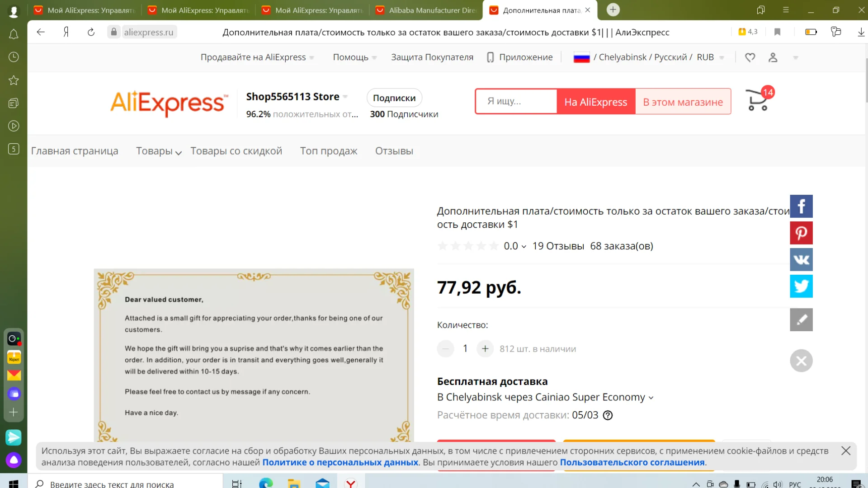The width and height of the screenshot is (868, 488).
Task: Open Политике о персональных данных link
Action: coord(340,462)
